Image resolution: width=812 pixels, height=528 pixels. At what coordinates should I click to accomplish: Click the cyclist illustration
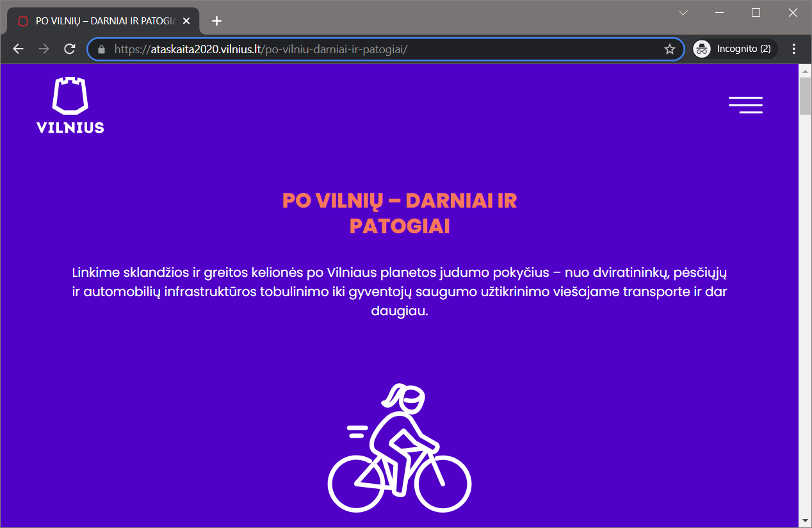pyautogui.click(x=400, y=449)
